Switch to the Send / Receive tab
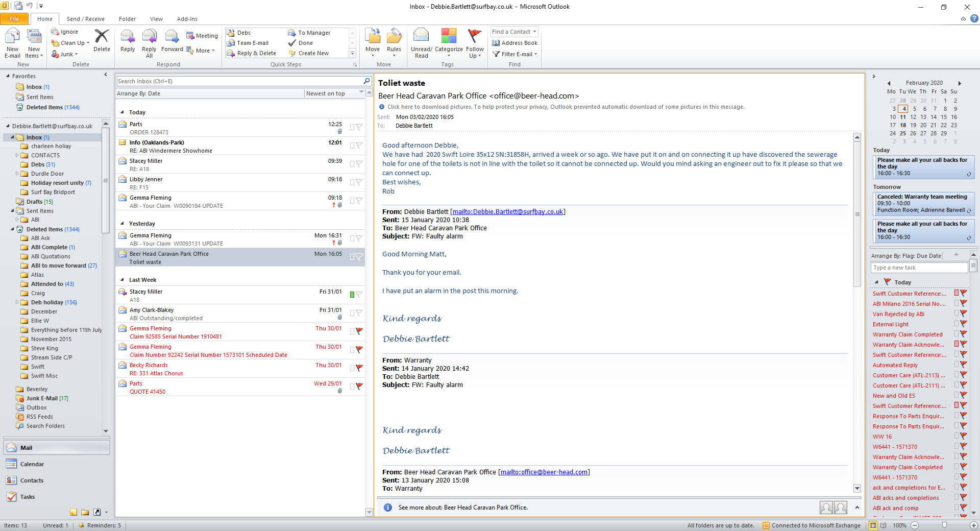980x531 pixels. coord(85,19)
